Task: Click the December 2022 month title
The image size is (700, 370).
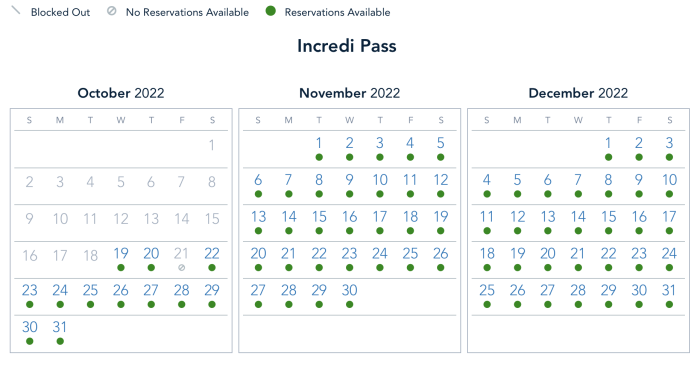Action: pos(578,93)
